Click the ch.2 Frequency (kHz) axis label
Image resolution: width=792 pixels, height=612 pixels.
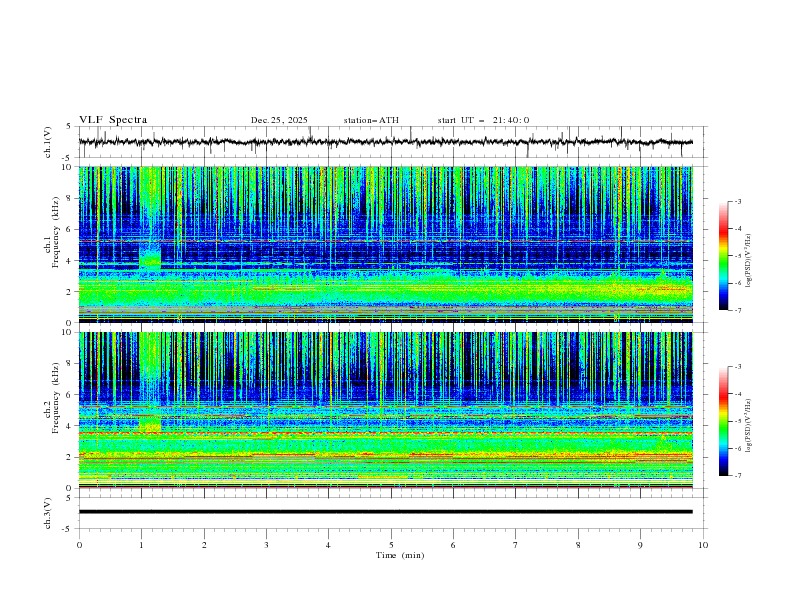(x=52, y=398)
